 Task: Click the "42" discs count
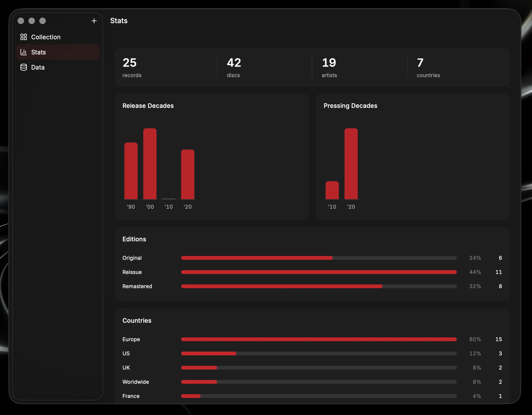pyautogui.click(x=234, y=63)
